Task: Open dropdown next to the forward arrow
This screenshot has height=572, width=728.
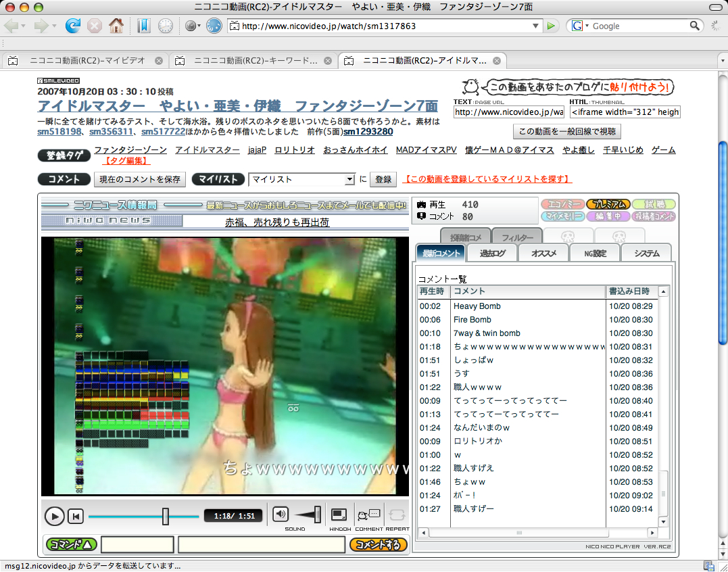Action: [54, 26]
